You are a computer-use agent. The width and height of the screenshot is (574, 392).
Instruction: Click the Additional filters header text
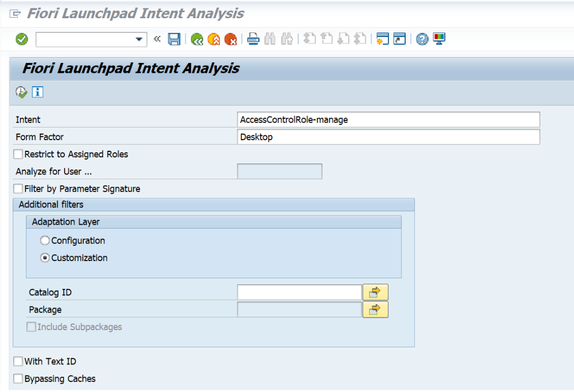pos(51,204)
